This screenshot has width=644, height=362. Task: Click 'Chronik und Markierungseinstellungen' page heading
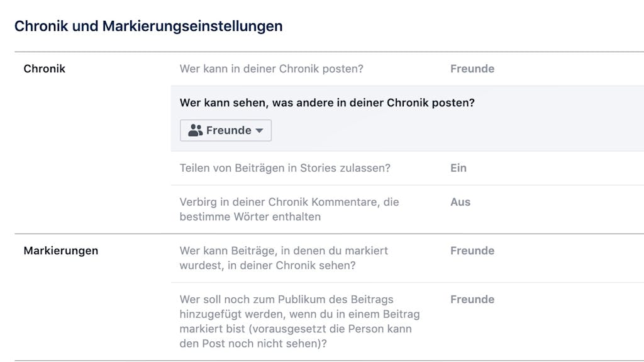coord(148,26)
